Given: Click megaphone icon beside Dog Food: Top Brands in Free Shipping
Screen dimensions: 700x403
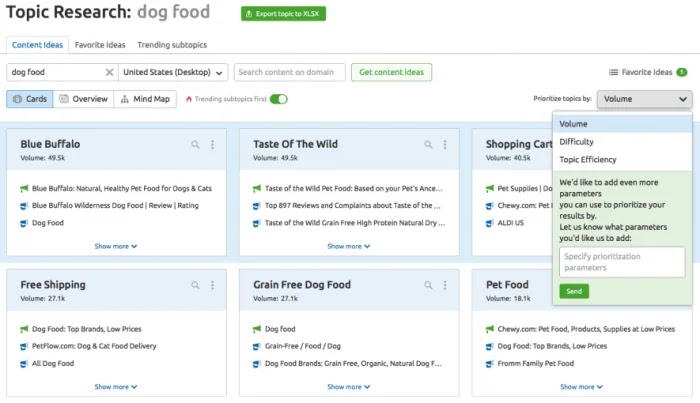Looking at the screenshot, I should tap(24, 329).
